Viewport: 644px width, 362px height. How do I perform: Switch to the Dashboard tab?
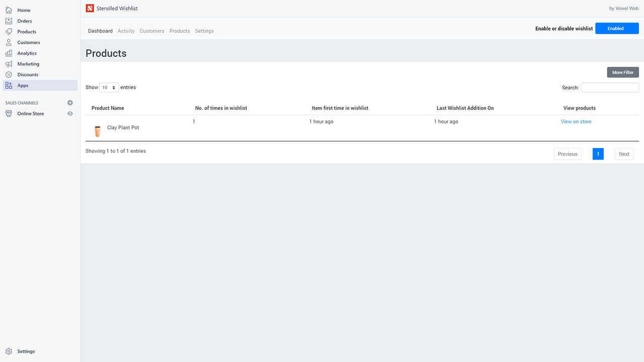100,31
